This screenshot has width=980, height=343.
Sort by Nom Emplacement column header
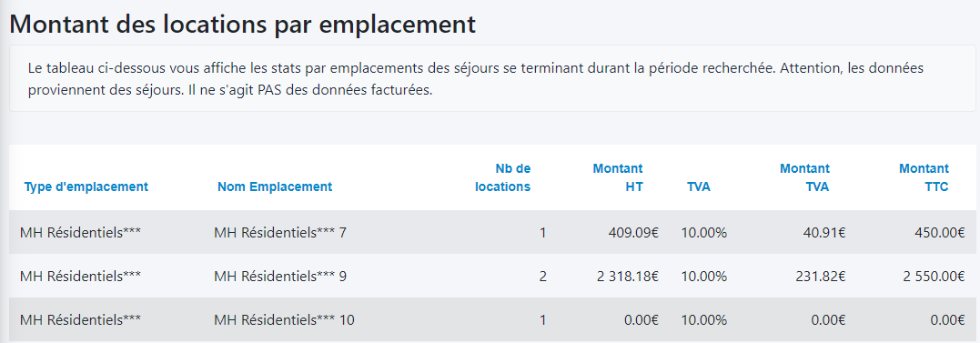point(275,187)
